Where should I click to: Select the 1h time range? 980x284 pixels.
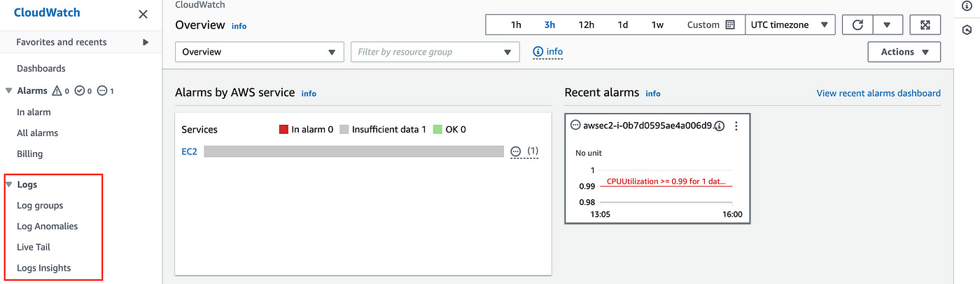[516, 25]
